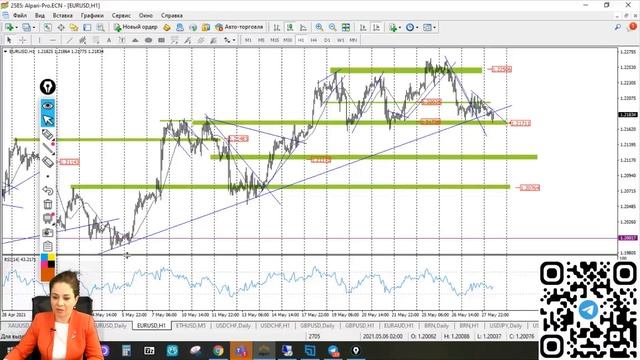Switch to D1 timeframe

(327, 40)
